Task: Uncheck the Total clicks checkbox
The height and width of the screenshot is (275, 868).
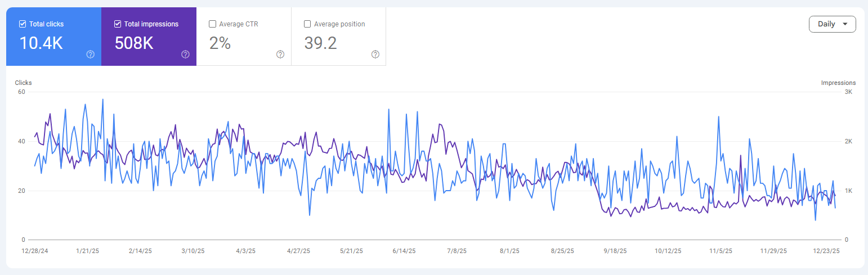Action: pyautogui.click(x=23, y=24)
